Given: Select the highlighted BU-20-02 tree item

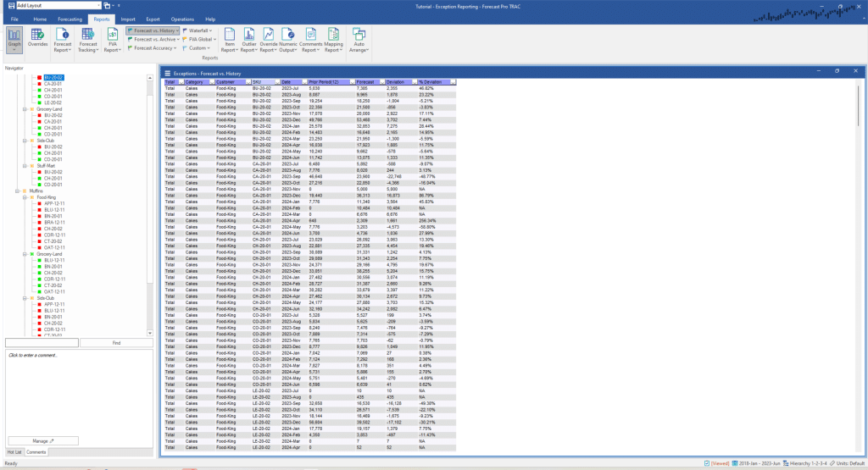Looking at the screenshot, I should tap(53, 77).
